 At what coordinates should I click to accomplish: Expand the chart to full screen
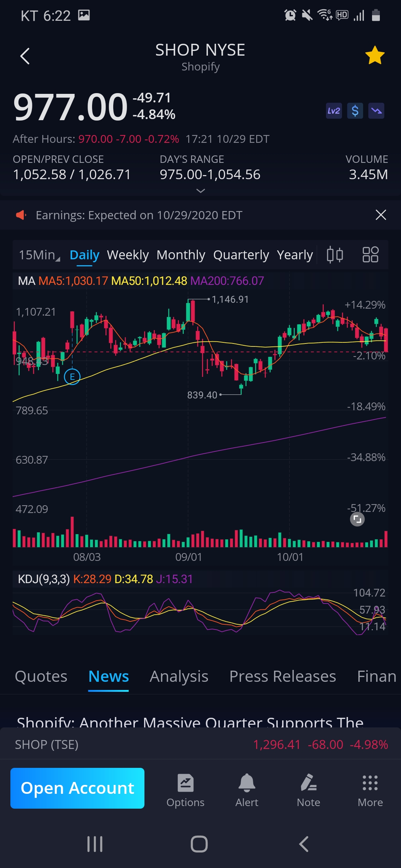point(357,519)
